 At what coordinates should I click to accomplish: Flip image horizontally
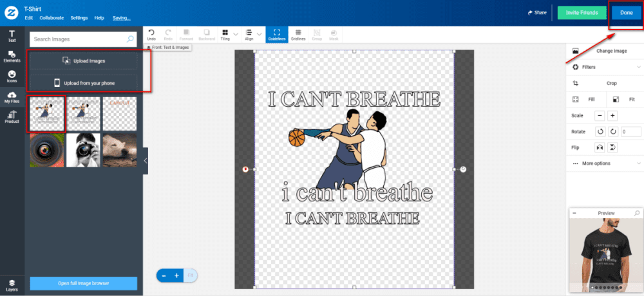[600, 147]
